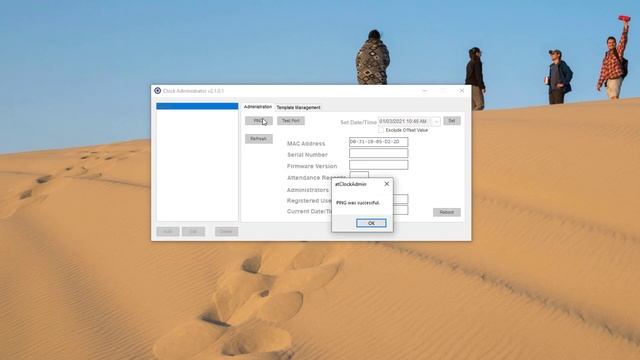Click the Add button below clock list
Viewport: 640px width, 360px height.
[168, 231]
